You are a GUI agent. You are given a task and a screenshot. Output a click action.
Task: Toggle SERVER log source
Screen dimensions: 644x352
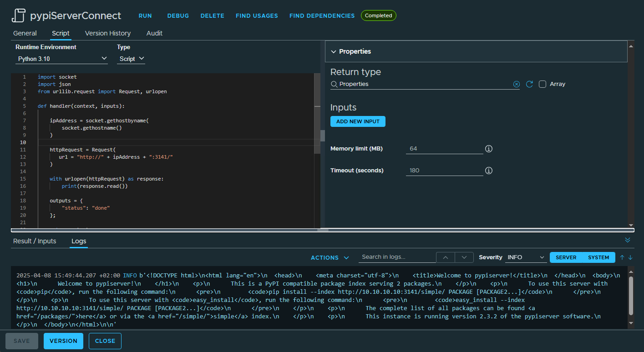click(566, 257)
